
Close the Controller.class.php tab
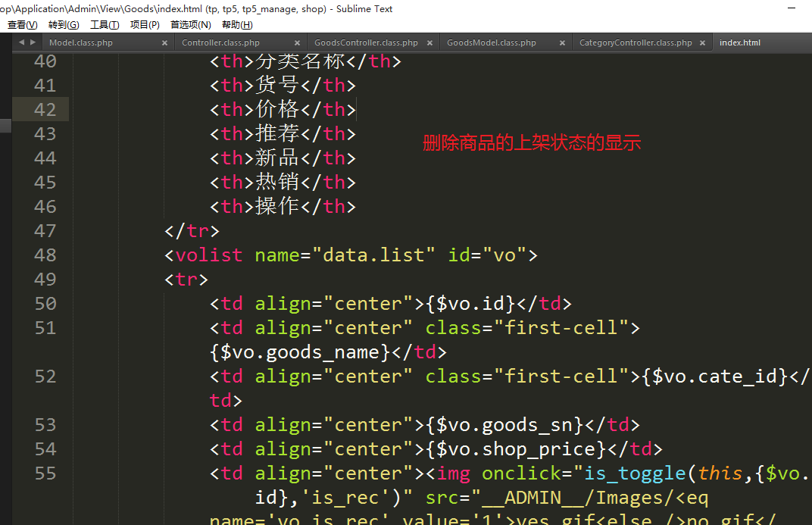coord(297,43)
